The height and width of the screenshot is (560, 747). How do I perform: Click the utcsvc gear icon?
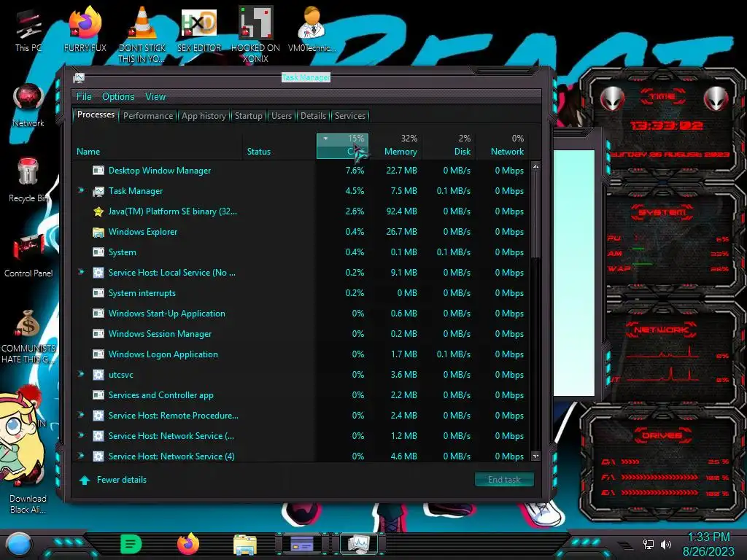point(98,375)
